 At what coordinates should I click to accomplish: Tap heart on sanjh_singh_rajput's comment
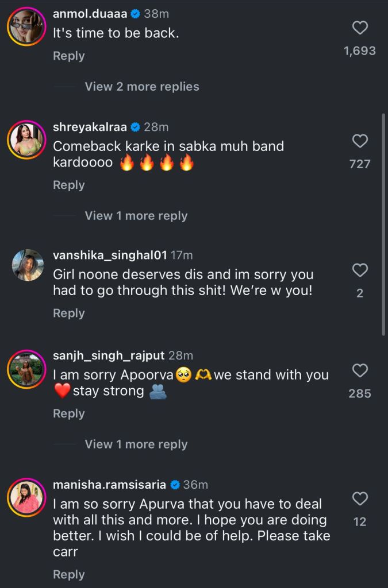coord(360,370)
